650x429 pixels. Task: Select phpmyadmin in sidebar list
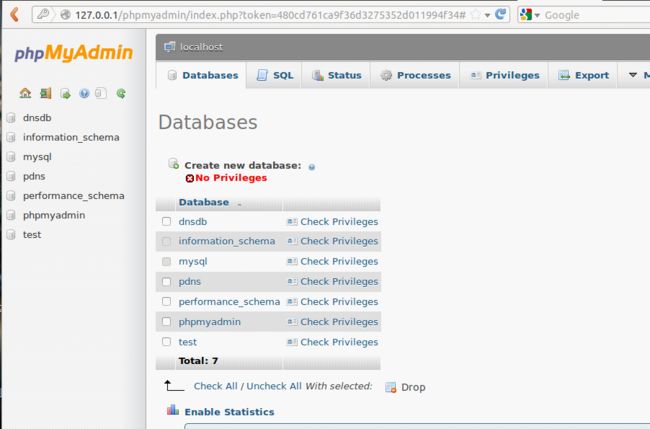[x=54, y=215]
